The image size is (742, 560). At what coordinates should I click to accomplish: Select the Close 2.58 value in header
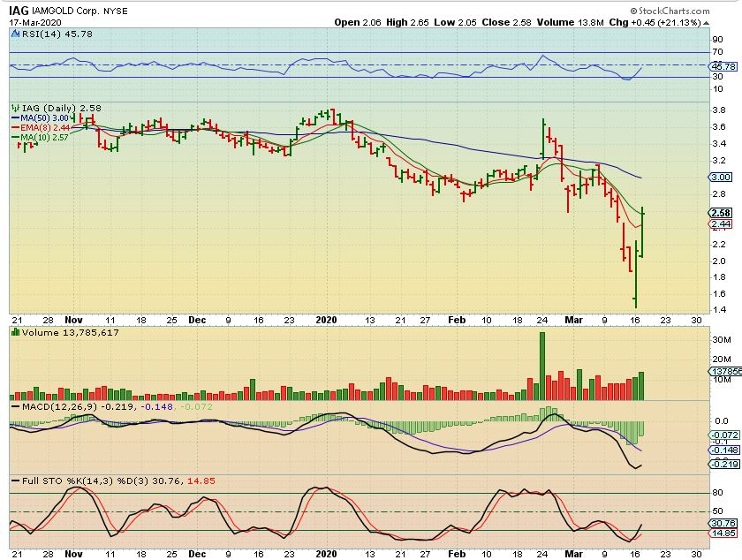pyautogui.click(x=507, y=22)
